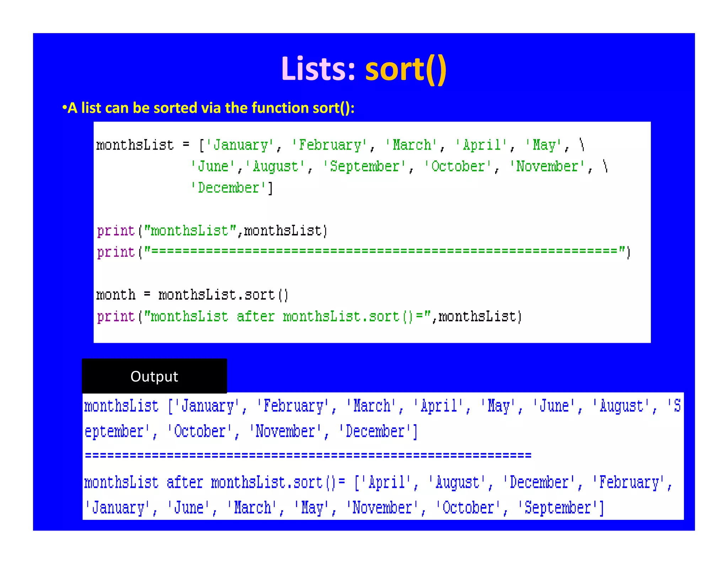Click 'September' ending the sorted output
The width and height of the screenshot is (728, 564).
tap(557, 508)
